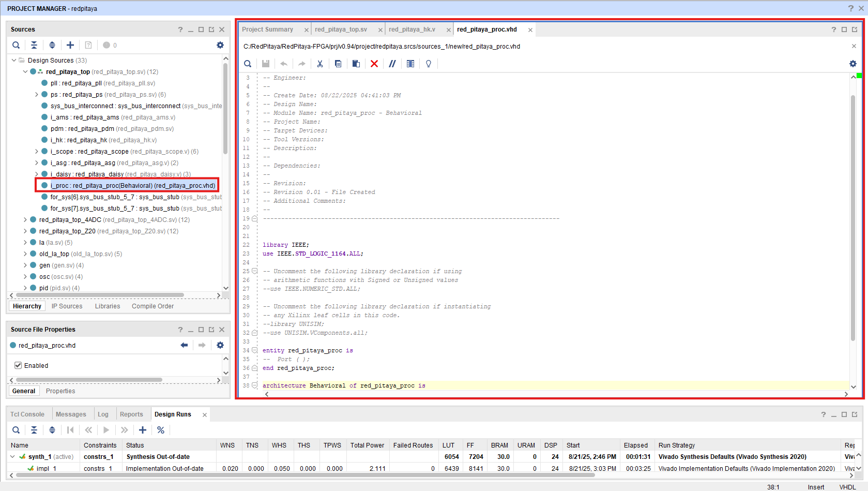This screenshot has width=868, height=491.
Task: Click the search icon in Sources panel
Action: click(16, 45)
